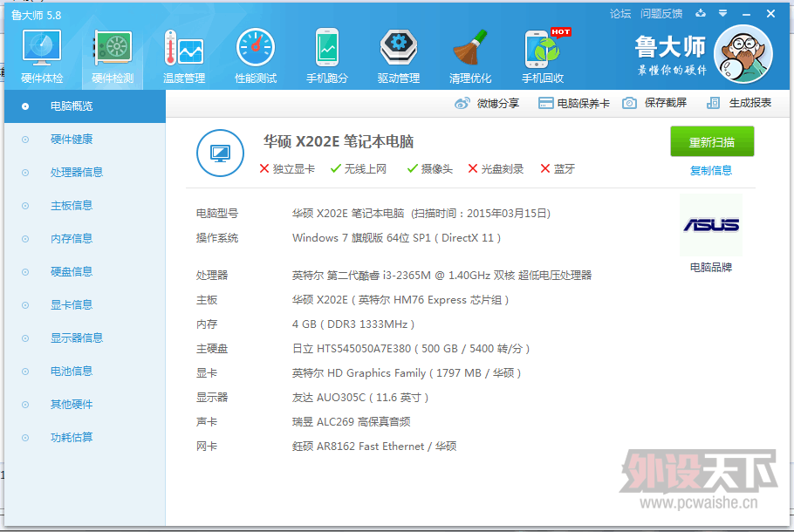Click the 生成报表 report icon
794x532 pixels.
click(x=713, y=103)
